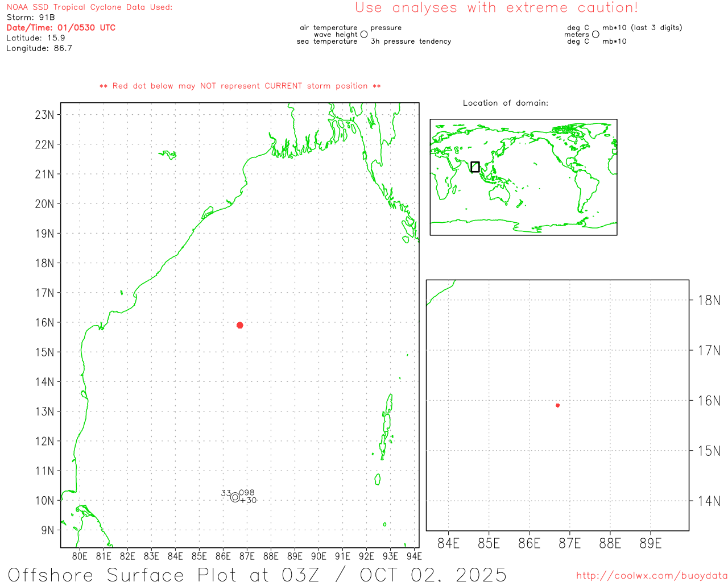Click the red dot in the zoomed inset map
728x582 pixels.
click(x=557, y=405)
